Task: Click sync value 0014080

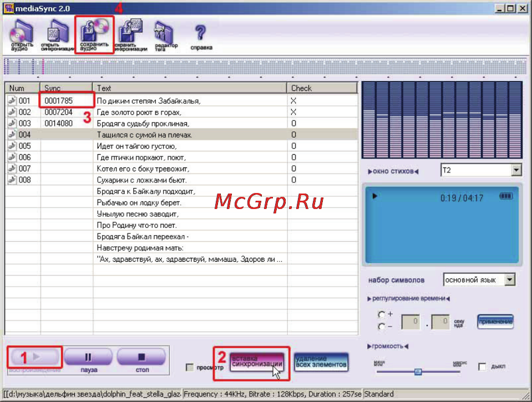Action: [x=58, y=123]
